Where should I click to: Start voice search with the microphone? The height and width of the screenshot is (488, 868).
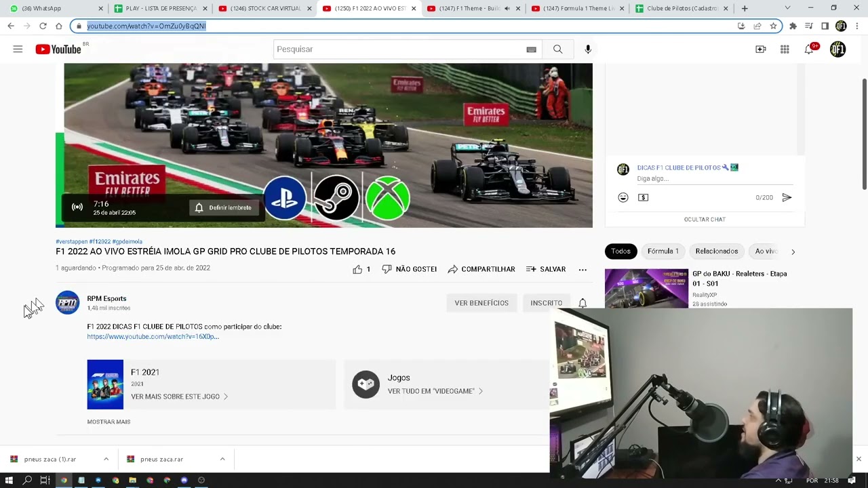[588, 49]
